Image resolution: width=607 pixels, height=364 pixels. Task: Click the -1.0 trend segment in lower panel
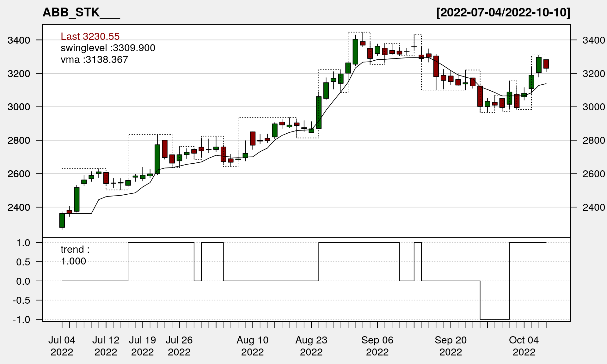495,319
